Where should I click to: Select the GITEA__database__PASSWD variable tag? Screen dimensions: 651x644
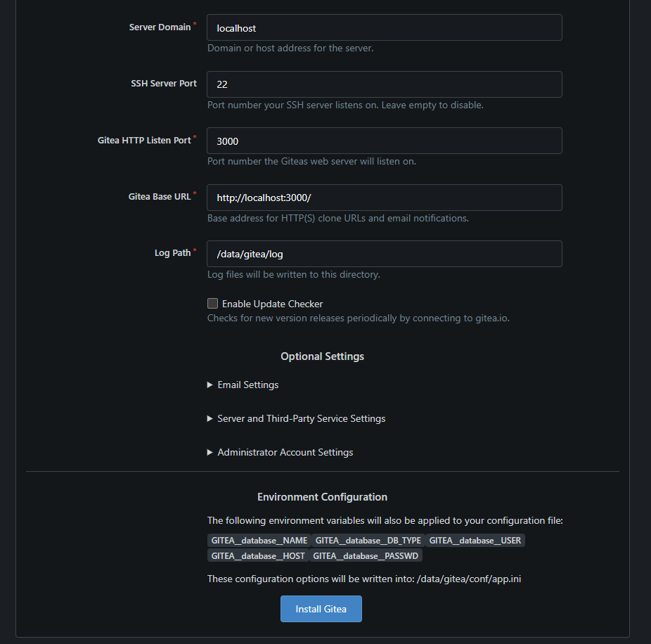coord(366,555)
